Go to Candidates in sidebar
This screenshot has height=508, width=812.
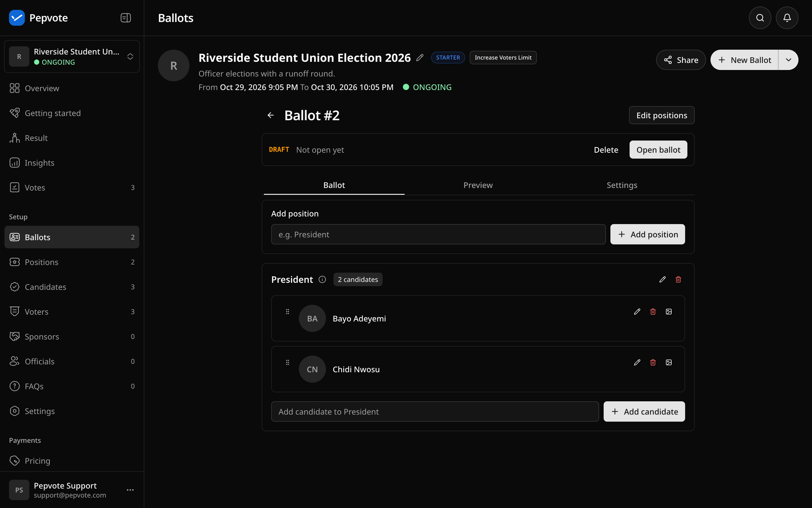coord(71,287)
